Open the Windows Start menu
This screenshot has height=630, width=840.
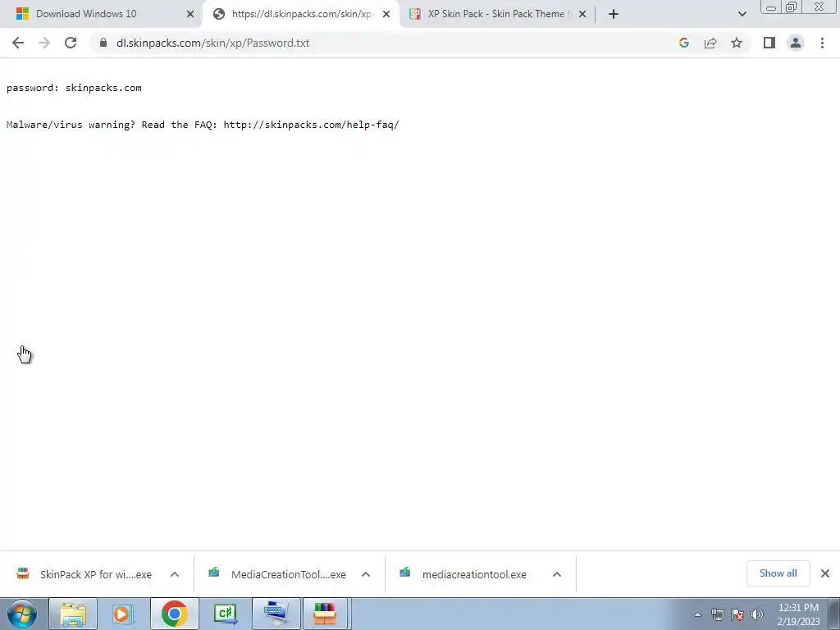[x=21, y=614]
